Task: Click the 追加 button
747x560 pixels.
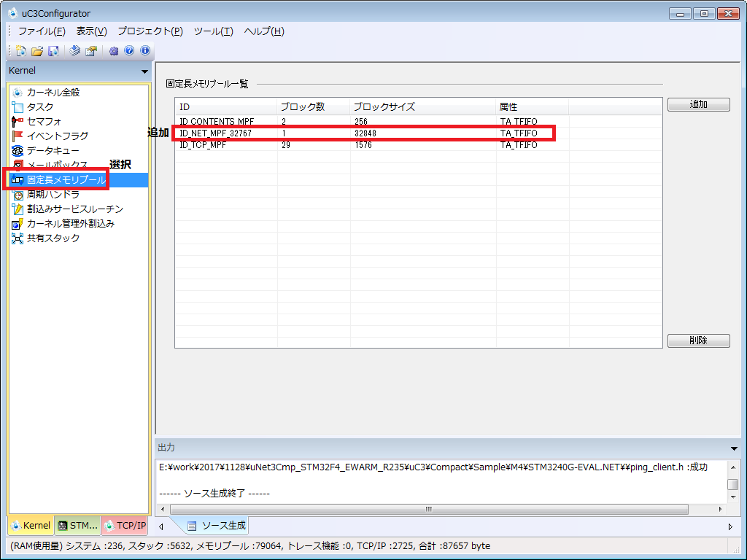Action: click(x=698, y=104)
